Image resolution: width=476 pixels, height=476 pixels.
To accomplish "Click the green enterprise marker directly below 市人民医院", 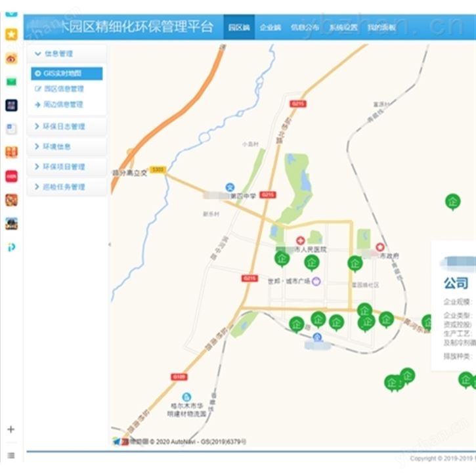I will pos(311,263).
